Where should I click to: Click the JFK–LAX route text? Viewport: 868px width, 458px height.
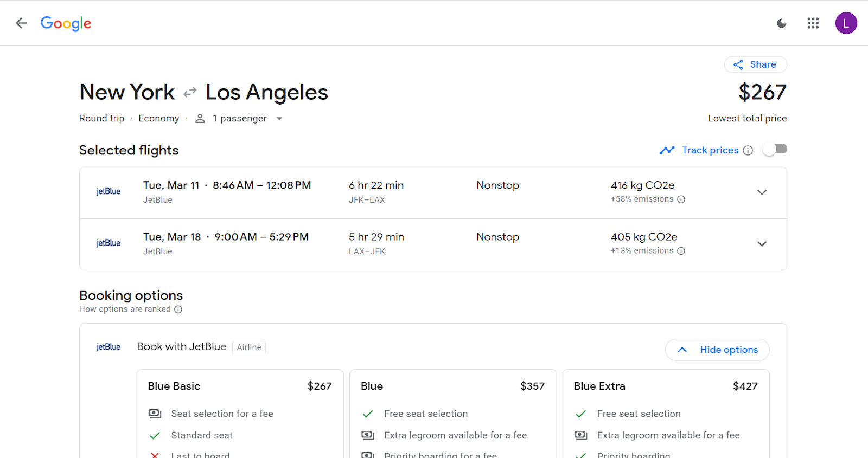[367, 200]
